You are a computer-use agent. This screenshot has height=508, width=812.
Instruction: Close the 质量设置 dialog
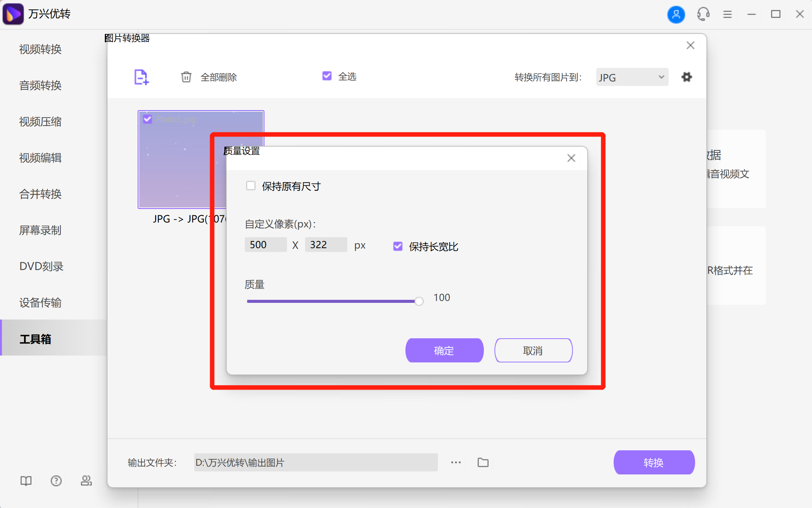[x=571, y=158]
